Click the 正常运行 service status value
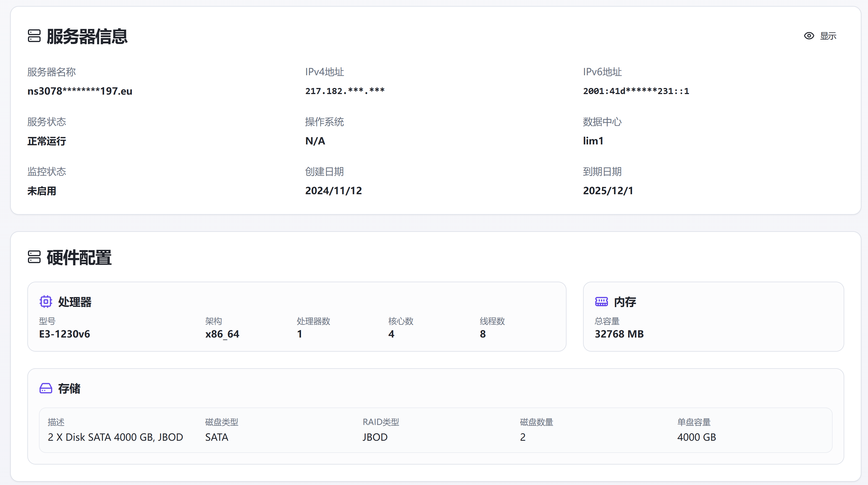This screenshot has width=868, height=485. (46, 141)
